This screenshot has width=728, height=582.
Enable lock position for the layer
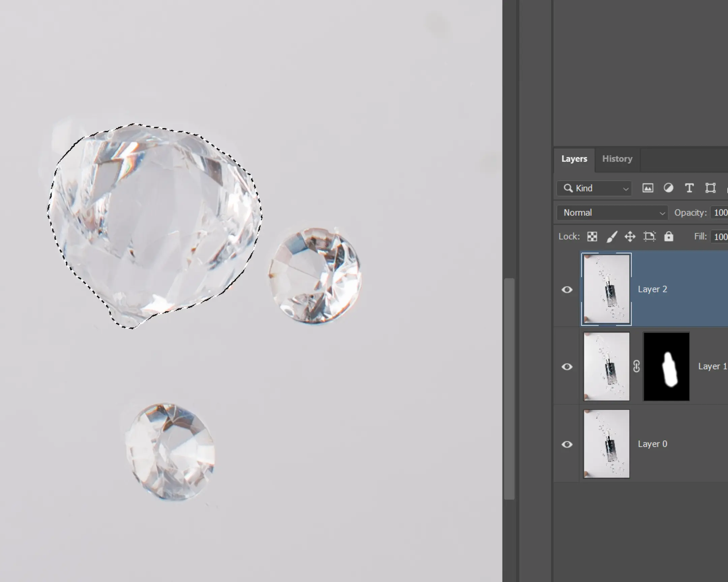[630, 236]
